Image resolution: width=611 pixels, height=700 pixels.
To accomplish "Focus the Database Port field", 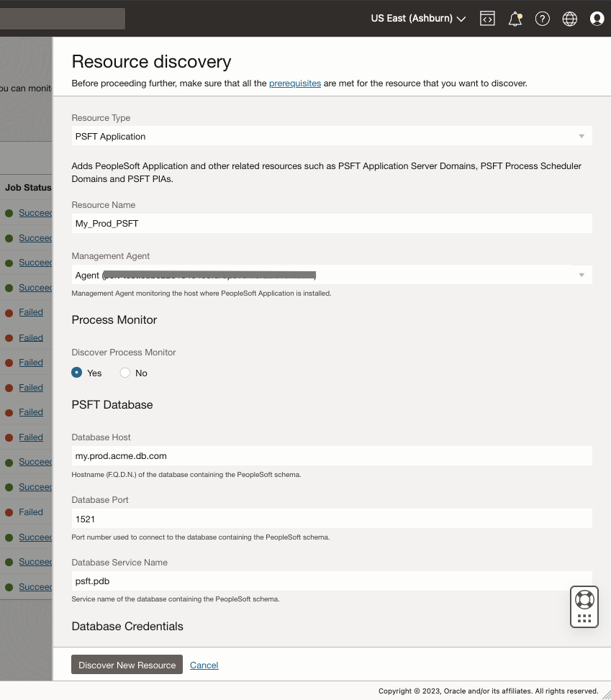I will click(x=331, y=519).
